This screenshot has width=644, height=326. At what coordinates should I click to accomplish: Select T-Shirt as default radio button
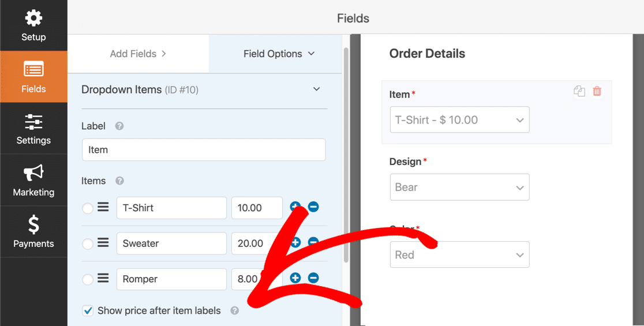pos(88,208)
